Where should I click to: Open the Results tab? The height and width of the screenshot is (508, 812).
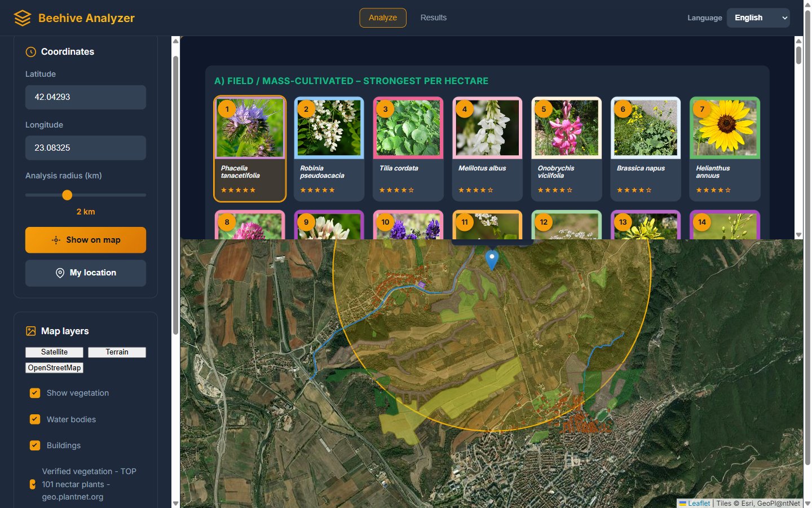[434, 18]
